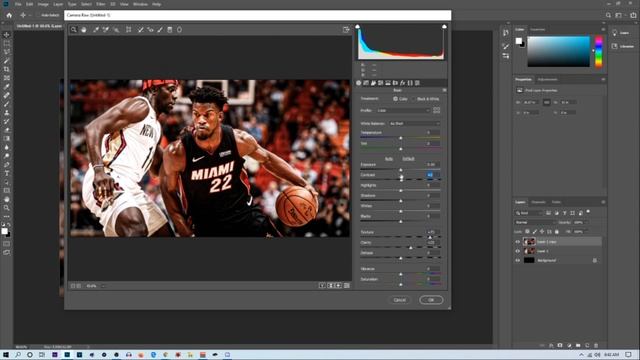Open the Profile dropdown
The width and height of the screenshot is (640, 360).
coord(403,111)
